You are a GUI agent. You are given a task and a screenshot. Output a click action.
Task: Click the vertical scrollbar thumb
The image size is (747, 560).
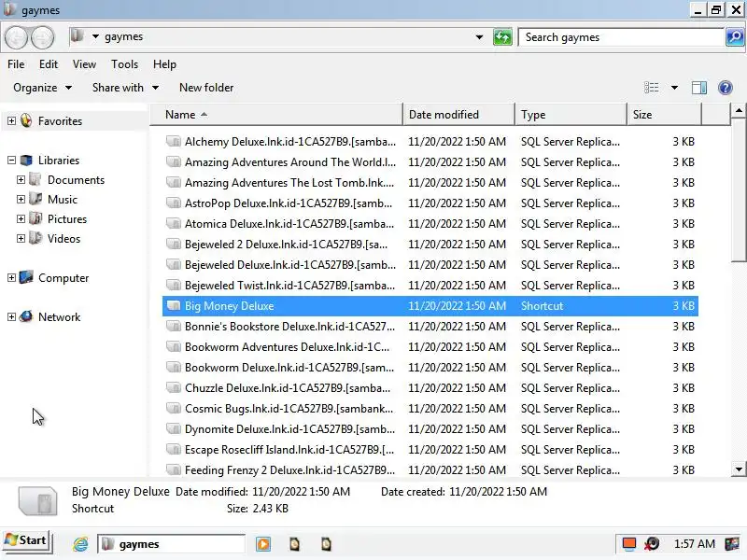739,190
